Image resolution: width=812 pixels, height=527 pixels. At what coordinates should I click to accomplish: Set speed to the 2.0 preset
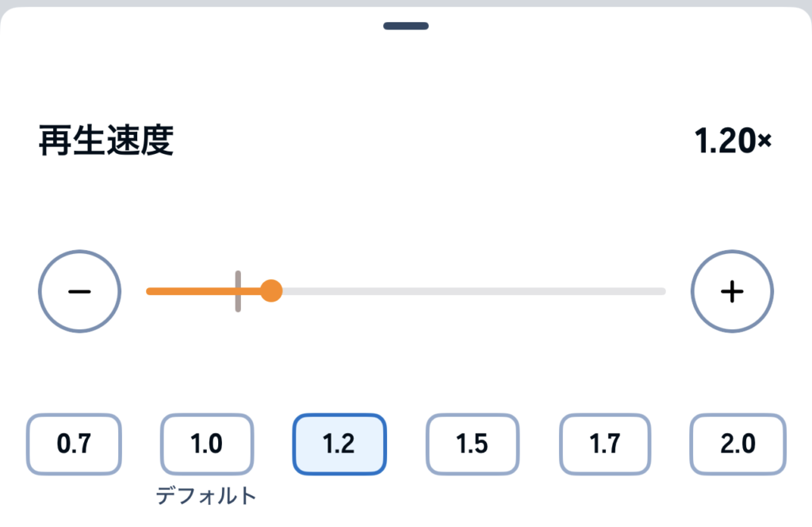click(x=737, y=444)
